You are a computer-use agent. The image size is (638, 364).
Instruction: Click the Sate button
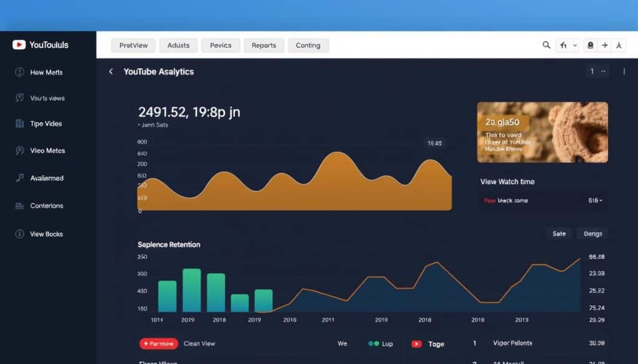559,233
